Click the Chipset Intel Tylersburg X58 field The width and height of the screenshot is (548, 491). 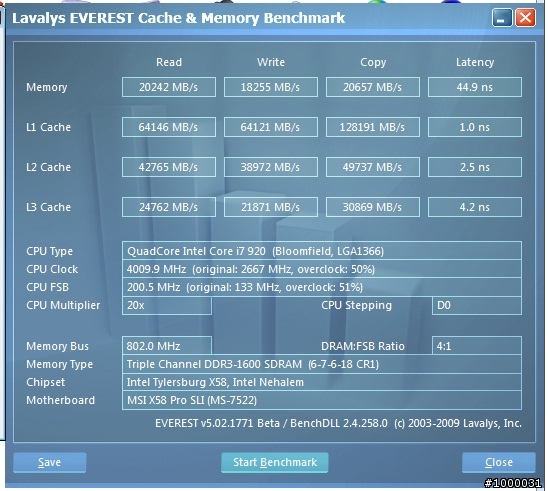(x=322, y=382)
